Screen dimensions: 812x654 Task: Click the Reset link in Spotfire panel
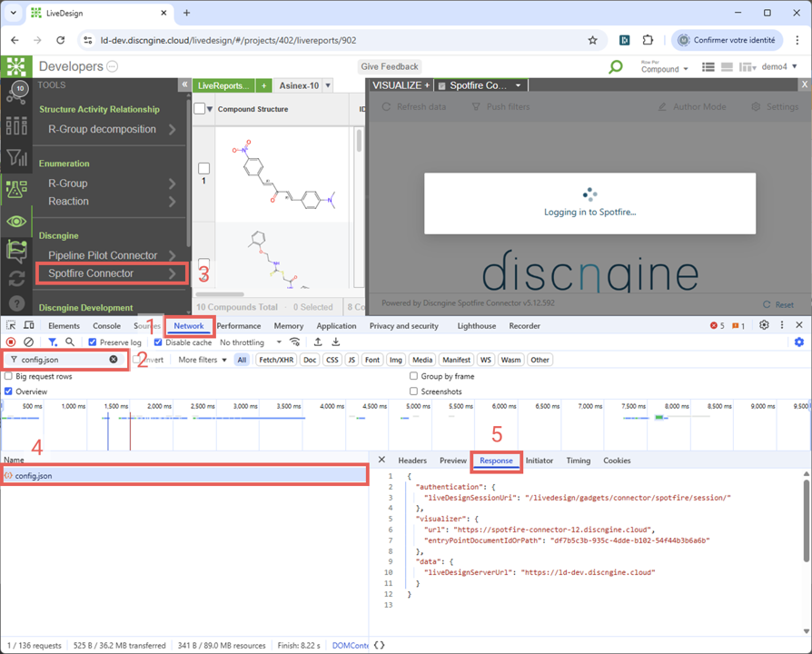point(778,304)
